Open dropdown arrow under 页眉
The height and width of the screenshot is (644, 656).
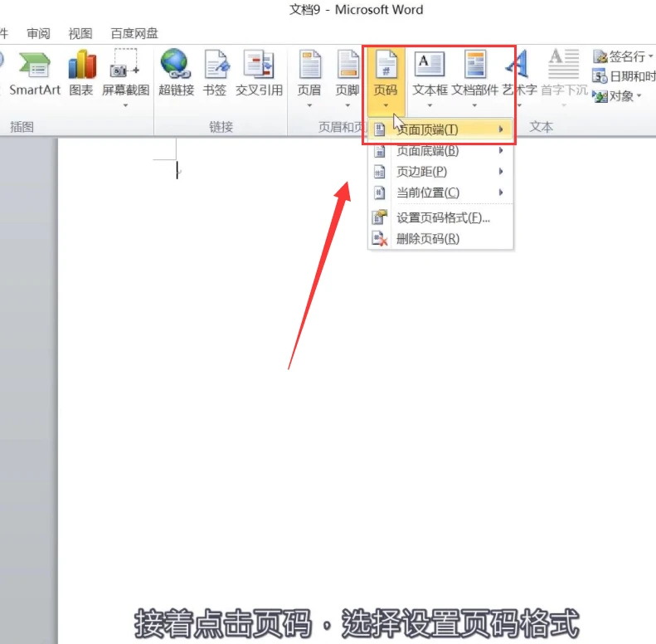click(309, 105)
